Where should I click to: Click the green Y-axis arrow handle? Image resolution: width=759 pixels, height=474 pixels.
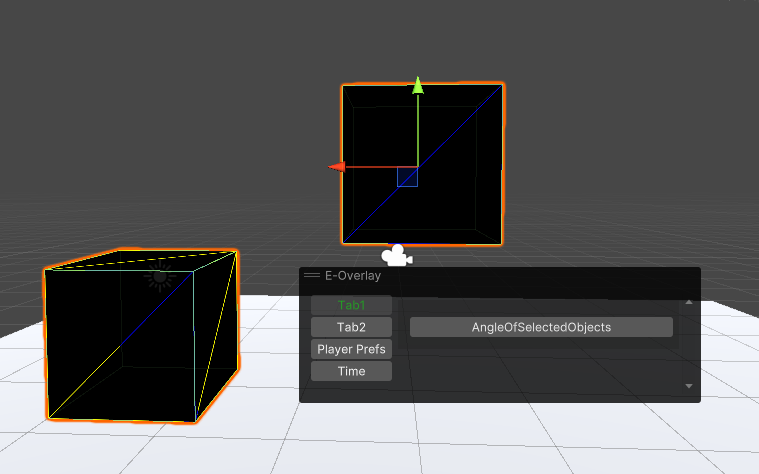click(x=418, y=86)
